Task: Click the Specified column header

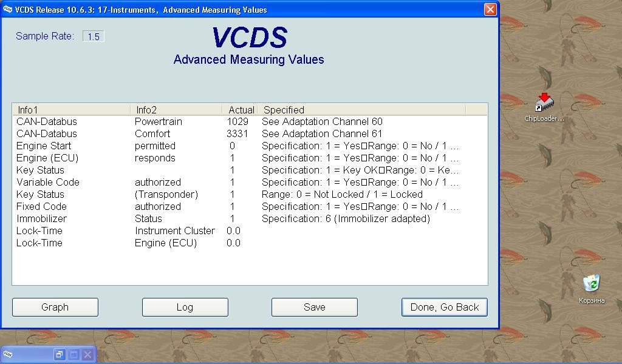Action: [362, 110]
